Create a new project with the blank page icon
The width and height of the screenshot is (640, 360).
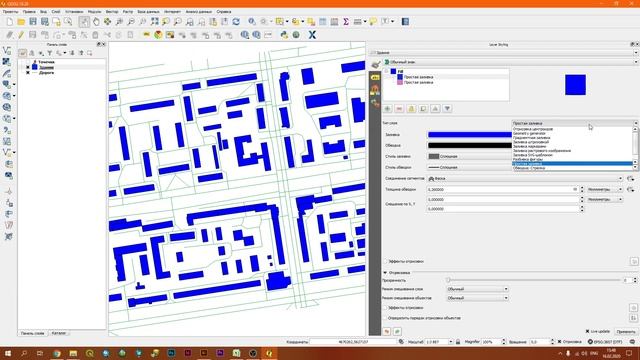click(9, 22)
